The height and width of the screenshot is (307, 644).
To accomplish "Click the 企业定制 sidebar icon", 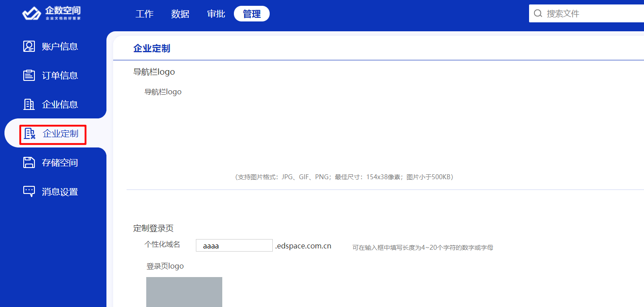I will click(30, 134).
